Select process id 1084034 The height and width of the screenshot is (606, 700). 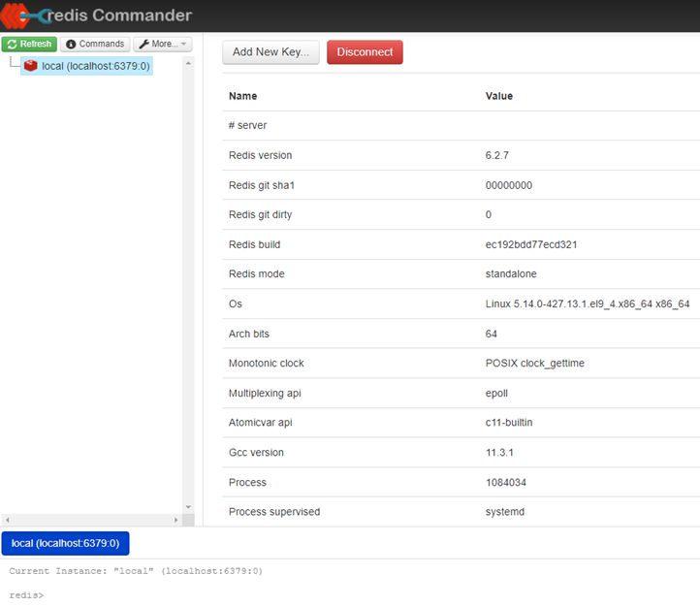click(506, 482)
